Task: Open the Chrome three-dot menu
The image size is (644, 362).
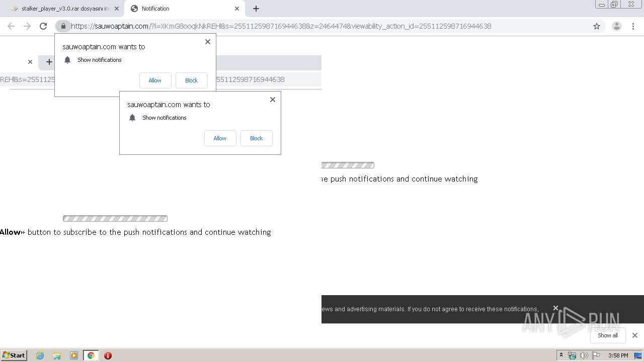Action: [633, 26]
